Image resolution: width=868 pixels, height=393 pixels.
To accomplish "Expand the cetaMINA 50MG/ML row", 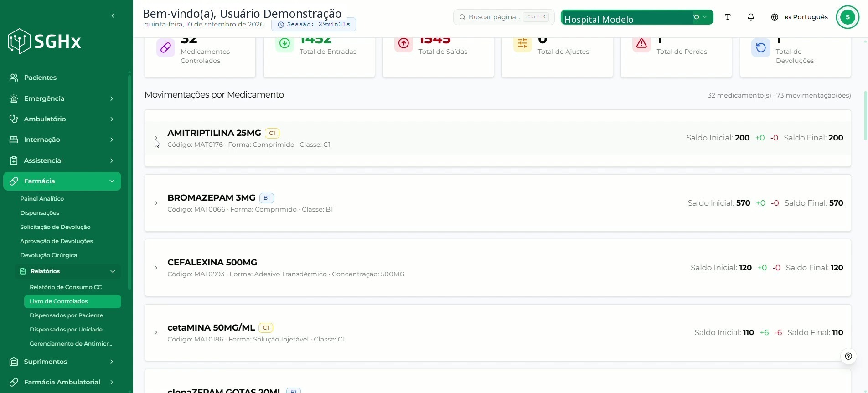I will (156, 332).
